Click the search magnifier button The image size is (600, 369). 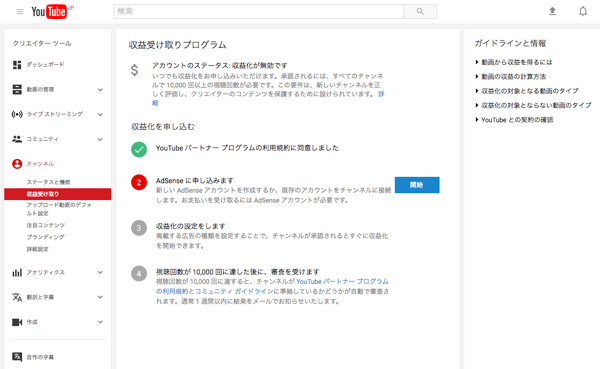[x=420, y=11]
